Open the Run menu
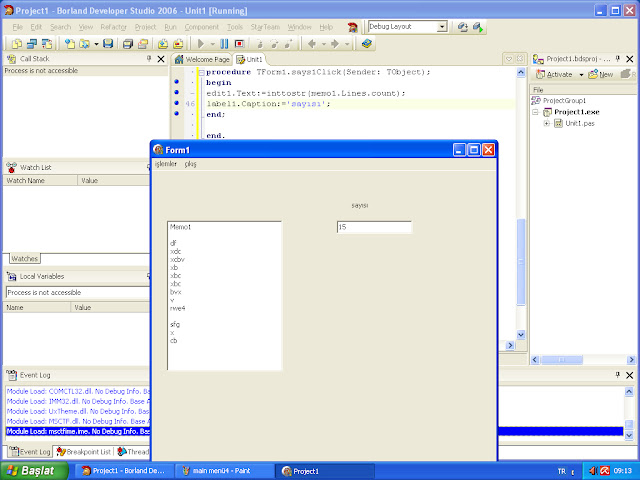The image size is (640, 480). [171, 27]
